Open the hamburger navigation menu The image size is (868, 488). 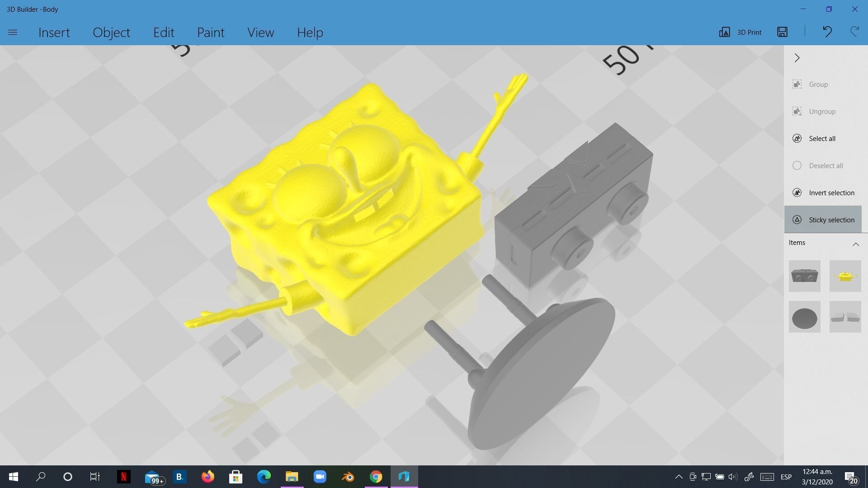tap(13, 32)
